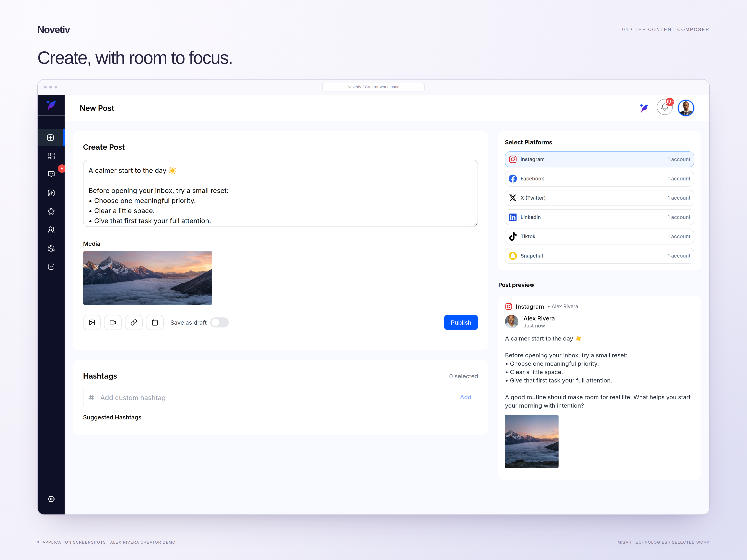Schedule post with the calendar icon

tap(155, 322)
